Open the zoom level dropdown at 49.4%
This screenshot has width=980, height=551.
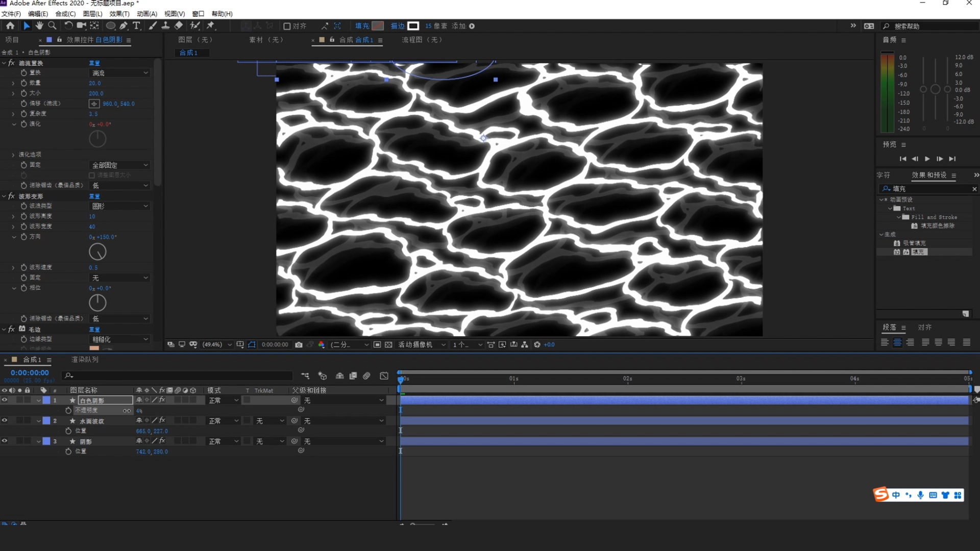[216, 345]
